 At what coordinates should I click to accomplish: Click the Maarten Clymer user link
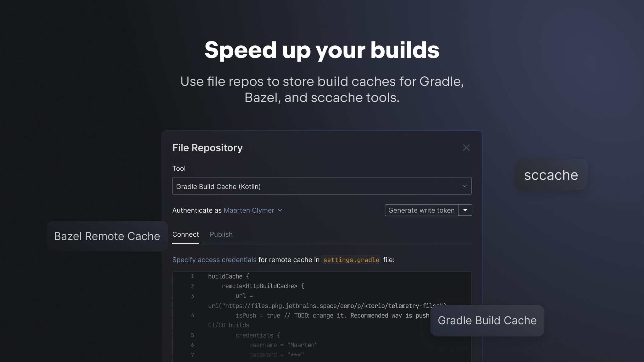tap(249, 210)
